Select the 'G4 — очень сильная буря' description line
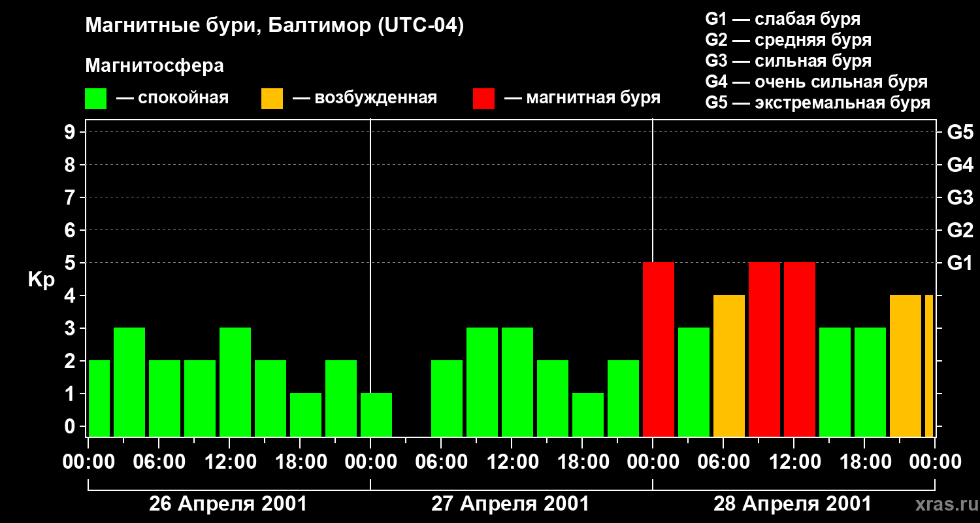Screen dimensions: 980x523 (x=817, y=82)
